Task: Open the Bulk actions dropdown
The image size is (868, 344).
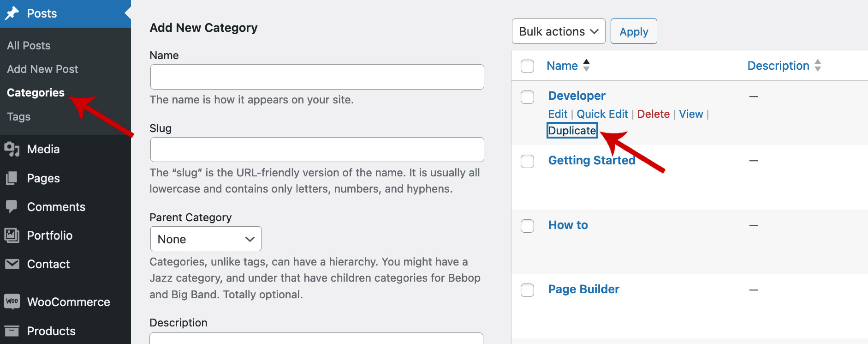Action: click(558, 31)
